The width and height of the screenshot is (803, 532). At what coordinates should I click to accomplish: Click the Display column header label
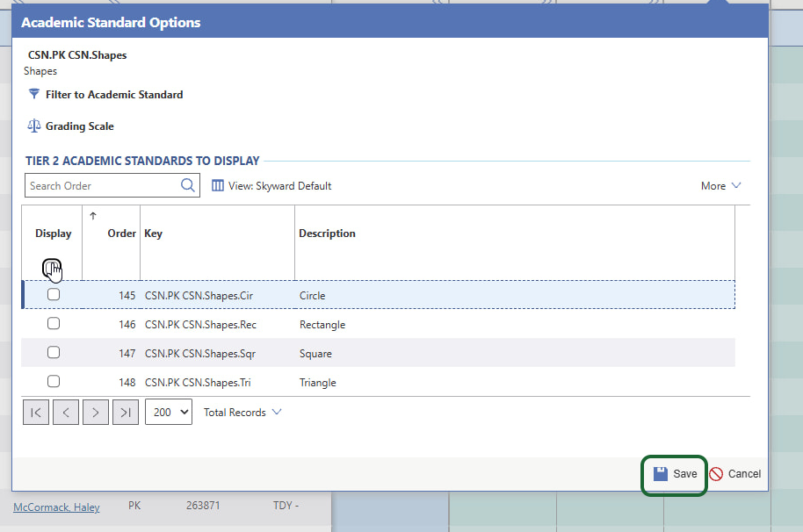[x=54, y=234]
